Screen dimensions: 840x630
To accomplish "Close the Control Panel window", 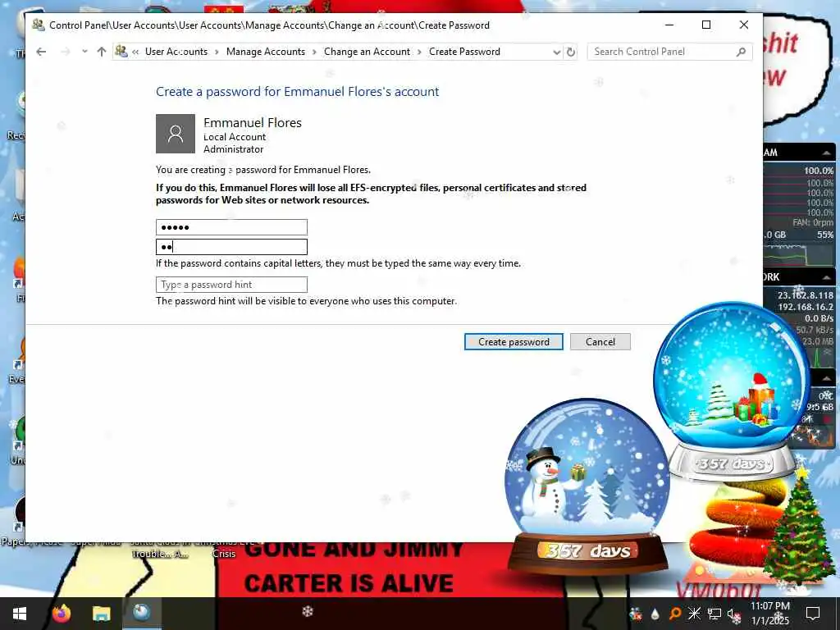I will (744, 25).
